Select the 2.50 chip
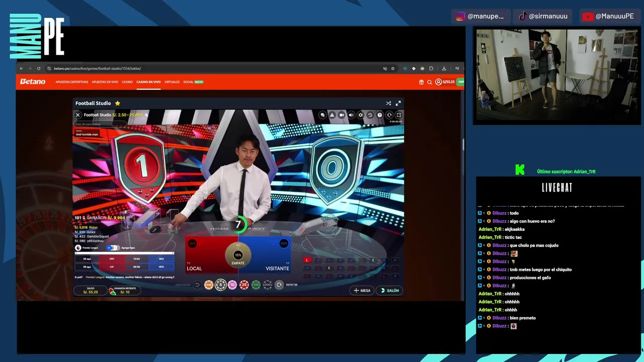644x362 pixels. [209, 285]
